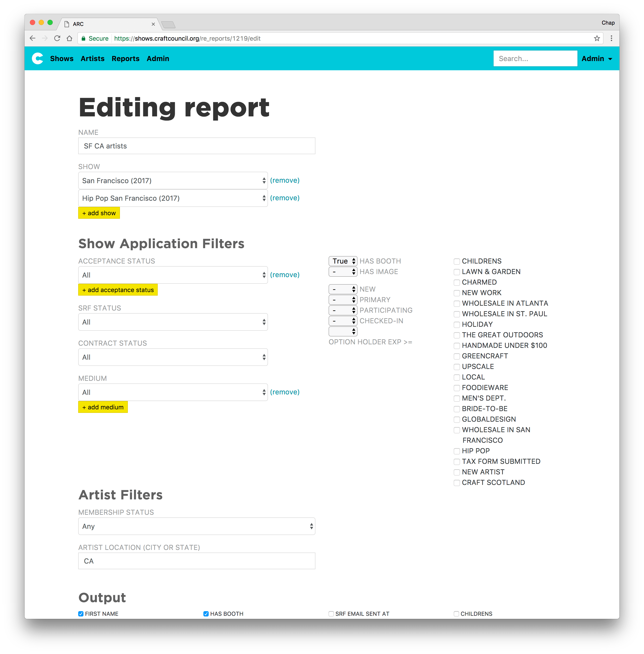
Task: Check the Local checkbox
Action: point(457,377)
